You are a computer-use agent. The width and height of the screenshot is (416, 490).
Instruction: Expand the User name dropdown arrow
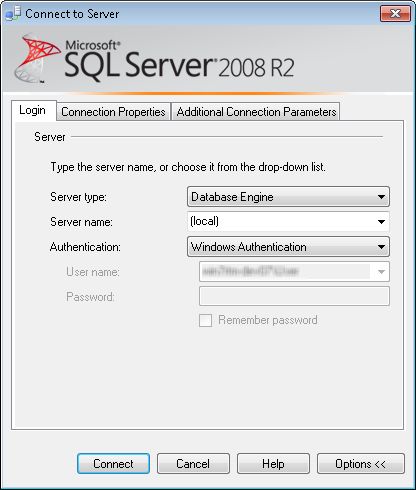coord(381,272)
